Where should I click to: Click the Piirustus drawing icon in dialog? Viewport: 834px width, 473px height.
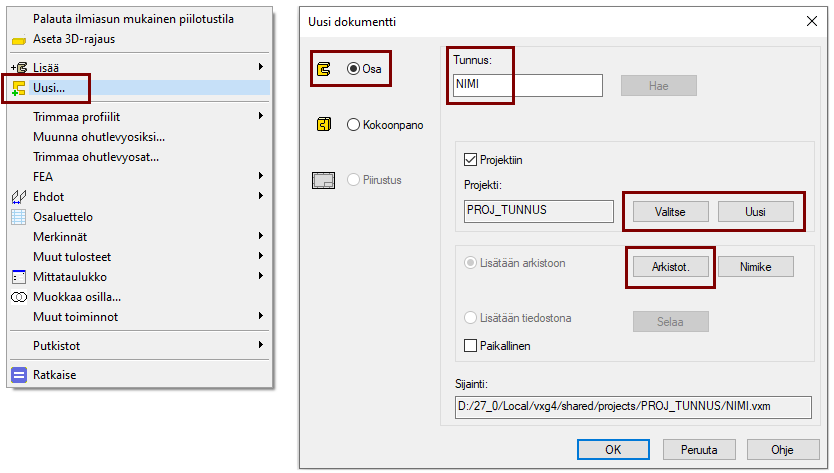tap(323, 180)
